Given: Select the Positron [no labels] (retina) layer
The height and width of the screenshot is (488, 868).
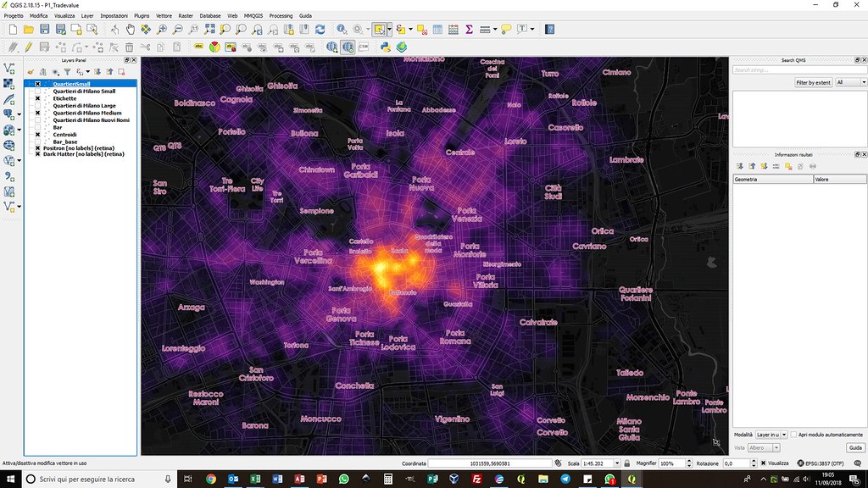Looking at the screenshot, I should 79,148.
